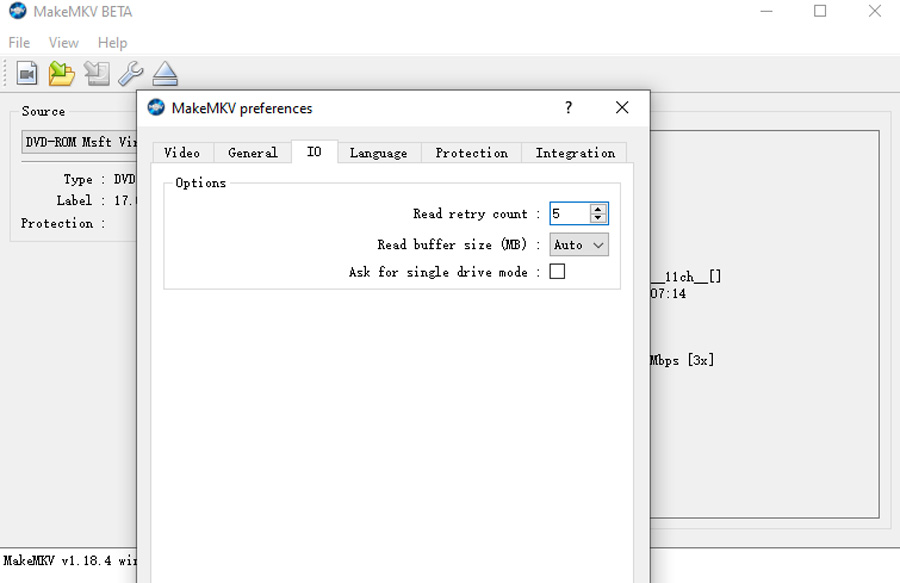Screen dimensions: 900x583
Task: Decrease the Read retry count value
Action: pyautogui.click(x=598, y=218)
